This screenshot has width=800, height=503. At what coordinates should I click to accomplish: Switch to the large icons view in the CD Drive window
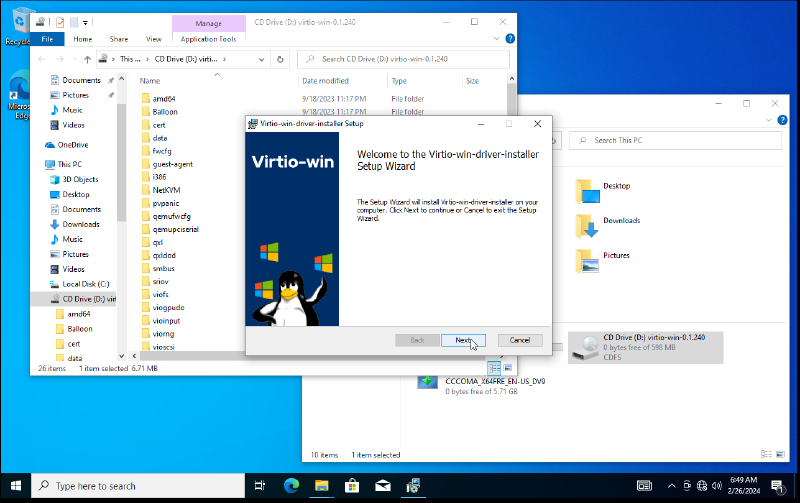point(508,368)
